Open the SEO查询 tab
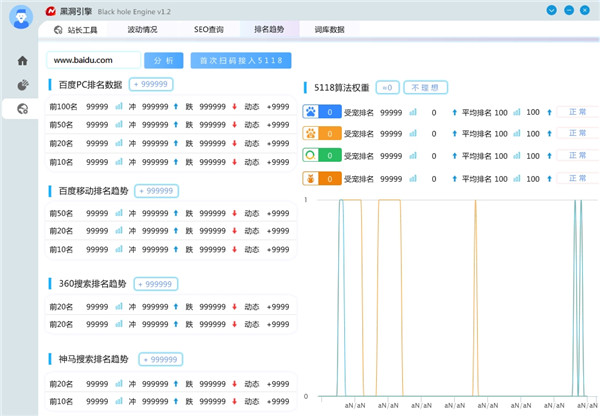Image resolution: width=600 pixels, height=416 pixels. tap(209, 30)
